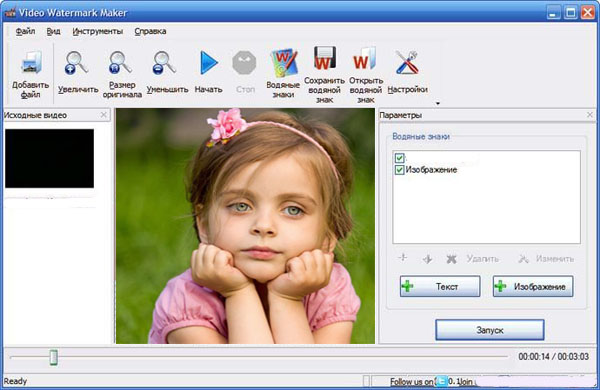Close the Исходные видео panel
The image size is (600, 390).
pos(103,115)
